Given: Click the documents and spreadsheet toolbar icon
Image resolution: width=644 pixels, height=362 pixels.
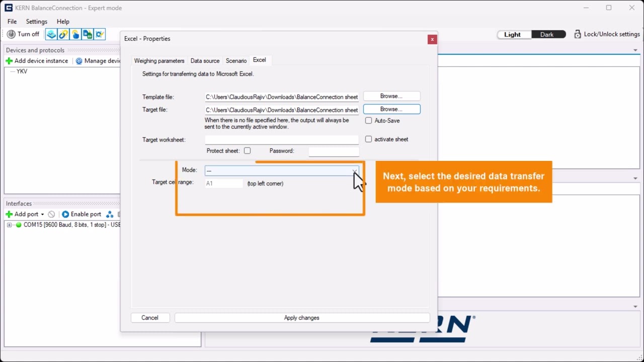Looking at the screenshot, I should pos(88,34).
